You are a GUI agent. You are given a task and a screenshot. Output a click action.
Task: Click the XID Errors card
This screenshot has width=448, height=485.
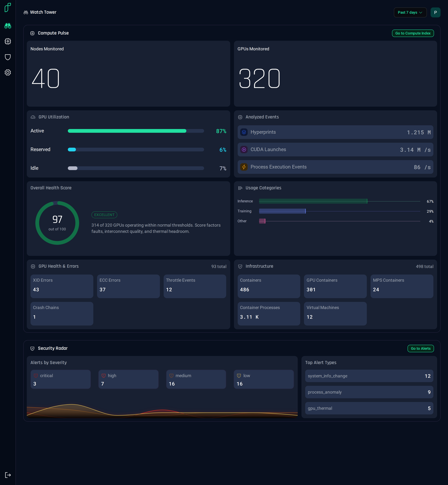[62, 286]
